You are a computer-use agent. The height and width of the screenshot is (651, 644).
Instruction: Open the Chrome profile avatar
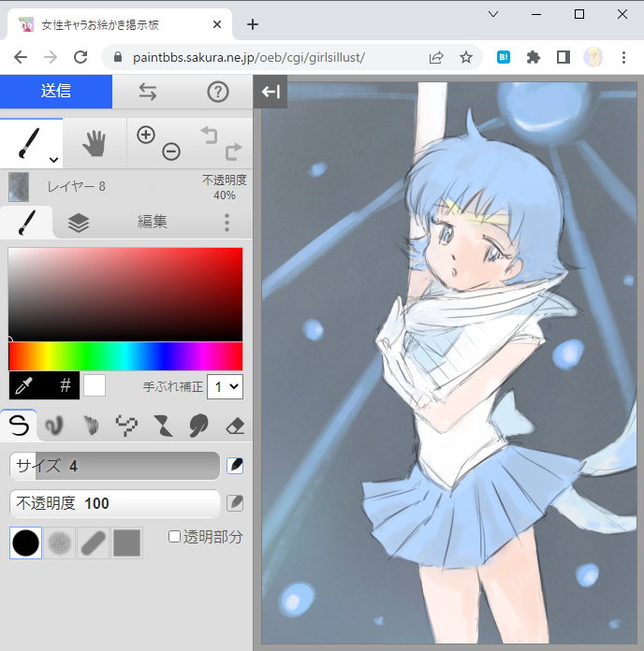point(593,57)
